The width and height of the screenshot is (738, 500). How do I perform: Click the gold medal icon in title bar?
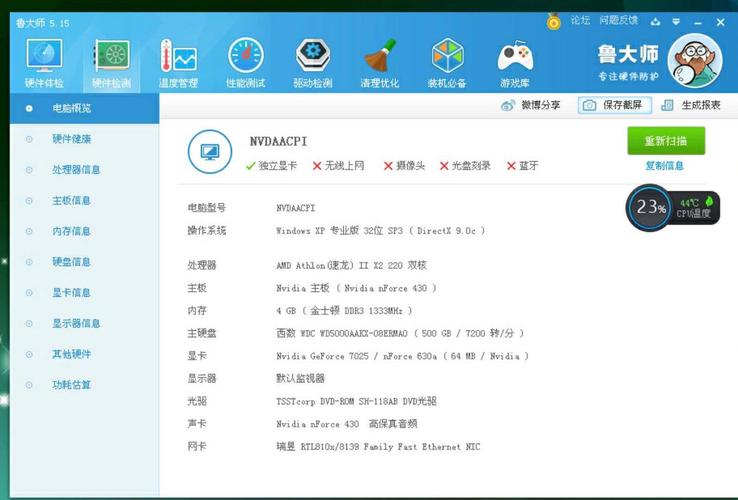554,22
